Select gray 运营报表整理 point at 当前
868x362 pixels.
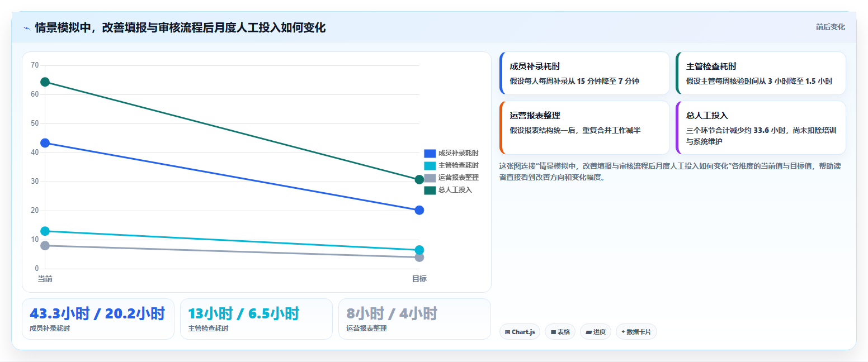(x=45, y=246)
